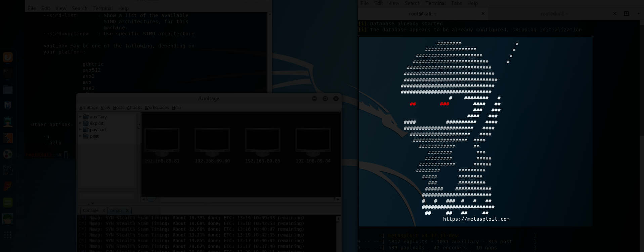Select host 192.168.89.84 monitor icon
The width and height of the screenshot is (644, 252).
(313, 142)
